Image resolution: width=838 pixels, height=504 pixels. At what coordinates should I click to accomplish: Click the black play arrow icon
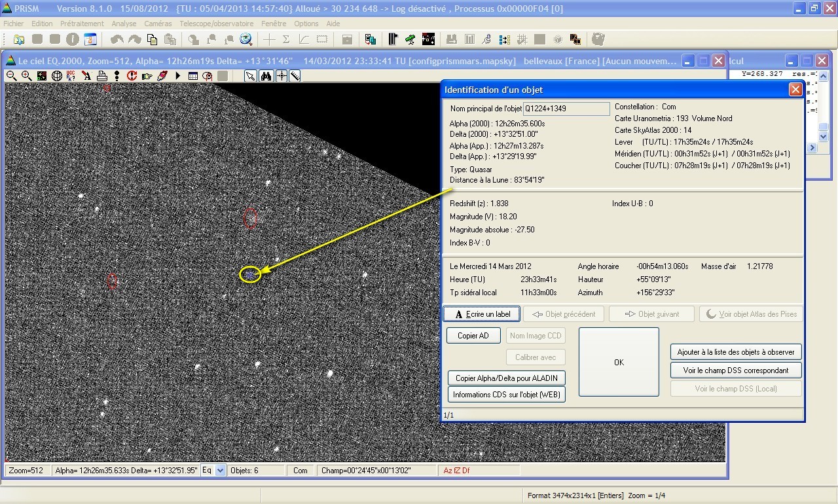pos(177,76)
